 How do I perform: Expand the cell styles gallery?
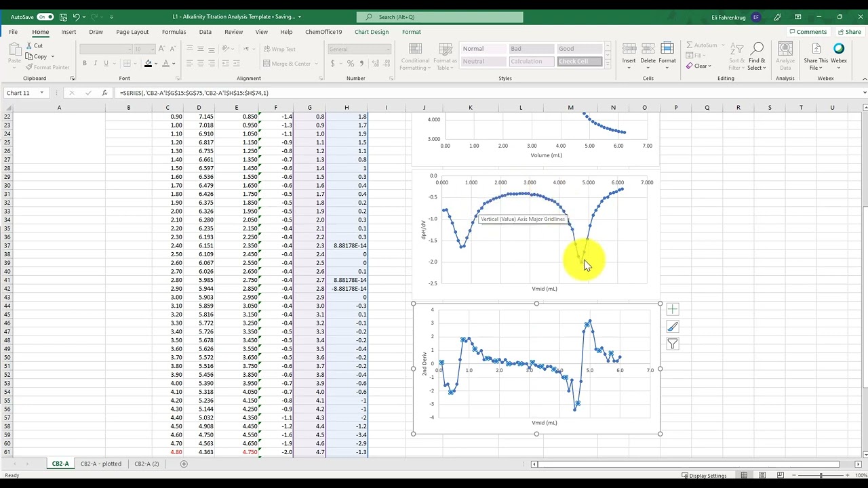click(x=608, y=66)
